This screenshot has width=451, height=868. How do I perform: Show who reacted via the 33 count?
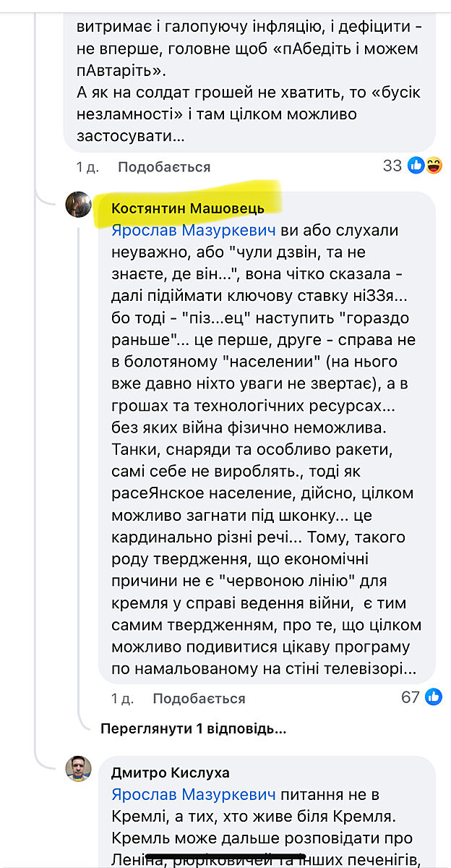pos(392,166)
